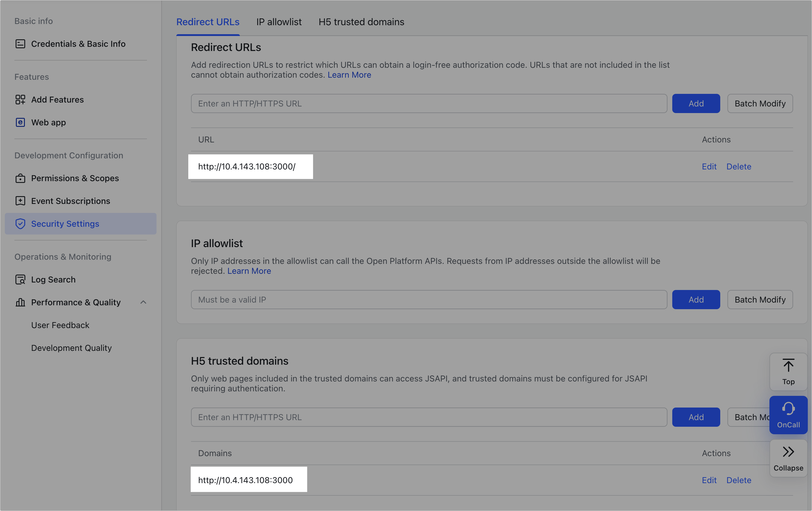Image resolution: width=812 pixels, height=511 pixels.
Task: Click the valid IP input field
Action: [428, 299]
